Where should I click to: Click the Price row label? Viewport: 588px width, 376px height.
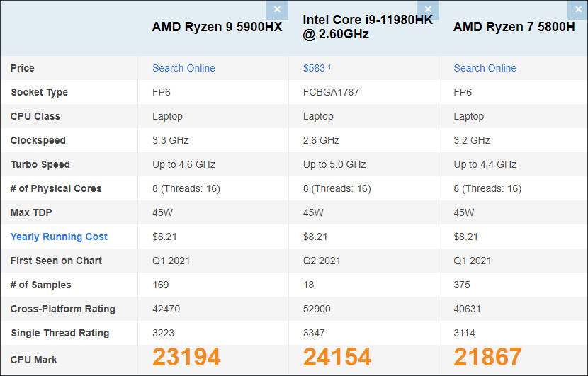pos(23,68)
